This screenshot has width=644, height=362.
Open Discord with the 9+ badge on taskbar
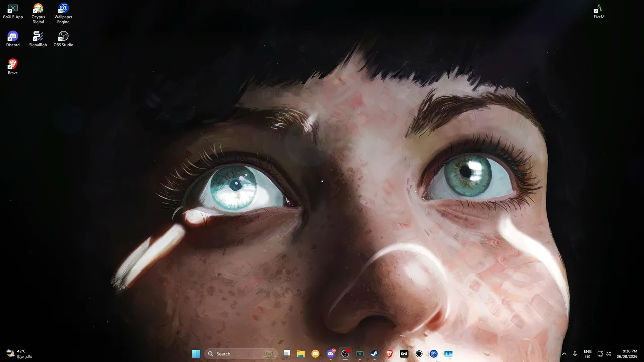(x=331, y=354)
